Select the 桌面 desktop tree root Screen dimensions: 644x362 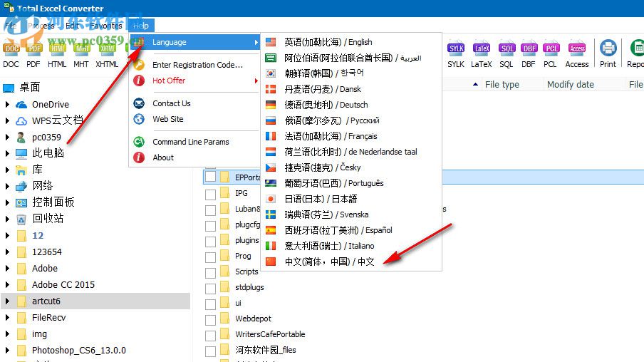coord(30,87)
